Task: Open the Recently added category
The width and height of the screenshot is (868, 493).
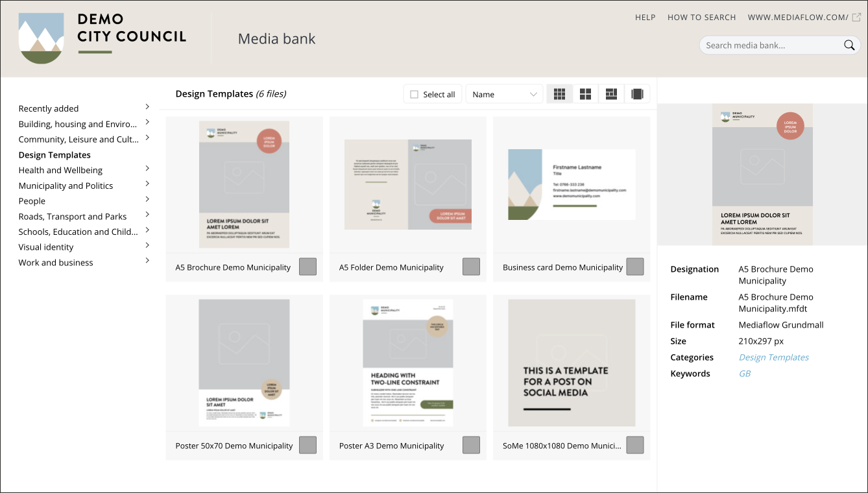Action: point(49,108)
